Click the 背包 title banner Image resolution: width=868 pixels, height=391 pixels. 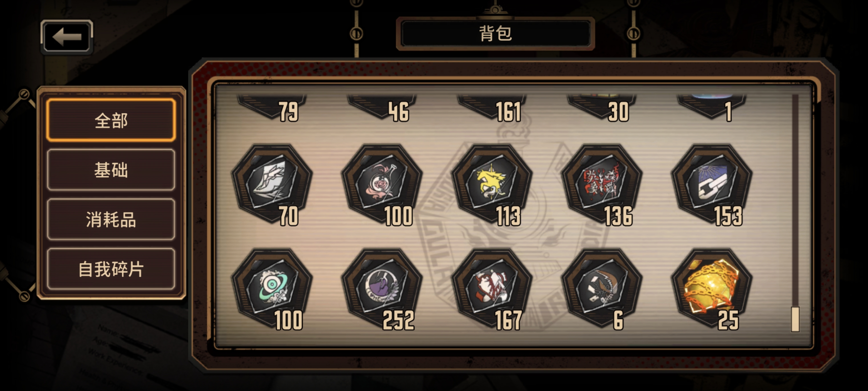(x=495, y=33)
